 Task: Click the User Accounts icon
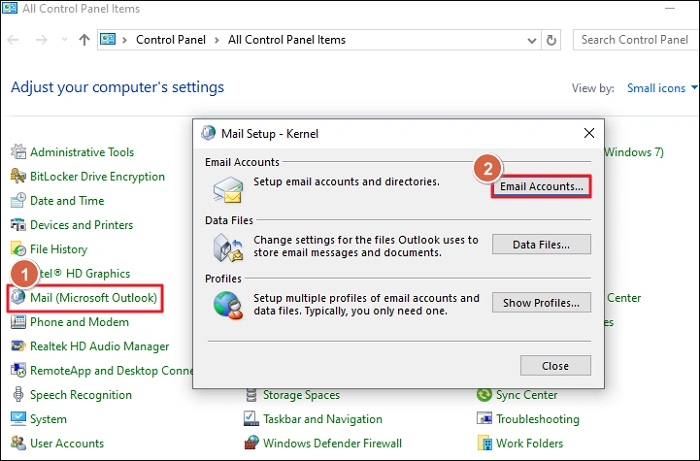(18, 443)
